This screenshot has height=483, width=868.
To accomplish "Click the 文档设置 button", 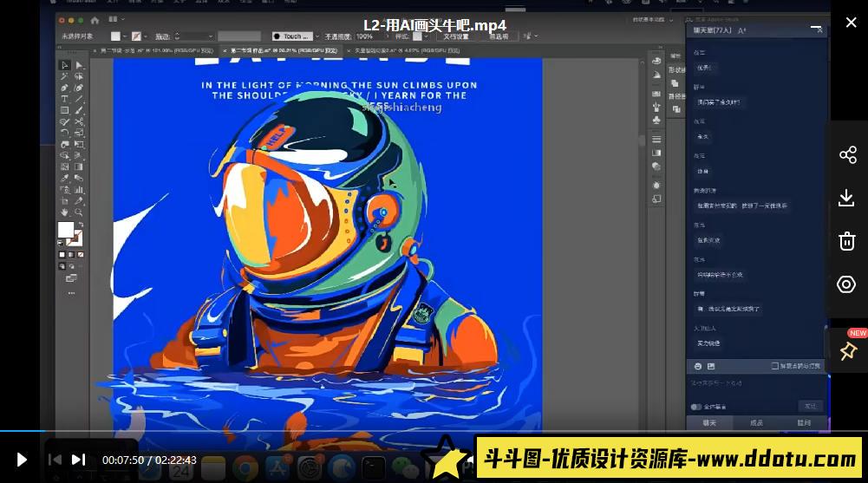I will (455, 36).
